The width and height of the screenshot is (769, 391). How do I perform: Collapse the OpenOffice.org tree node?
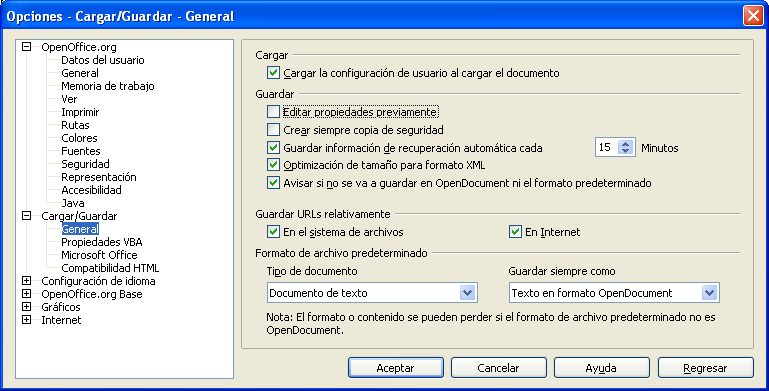(x=26, y=47)
